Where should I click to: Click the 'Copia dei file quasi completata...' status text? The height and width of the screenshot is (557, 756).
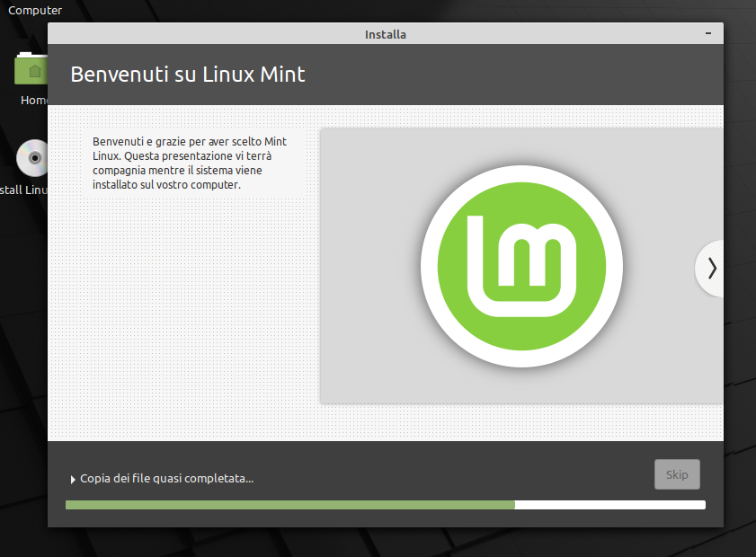(x=167, y=479)
